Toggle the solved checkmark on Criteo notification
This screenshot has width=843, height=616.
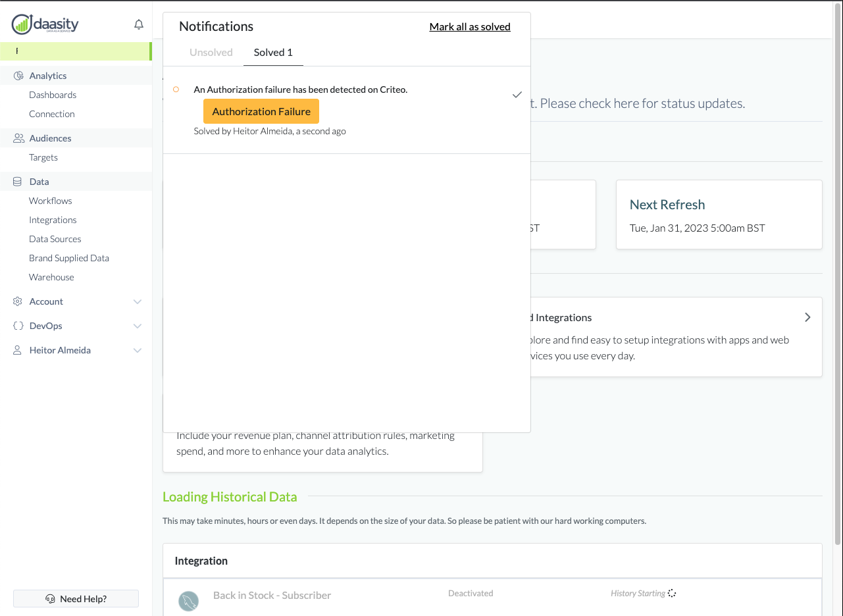coord(517,95)
